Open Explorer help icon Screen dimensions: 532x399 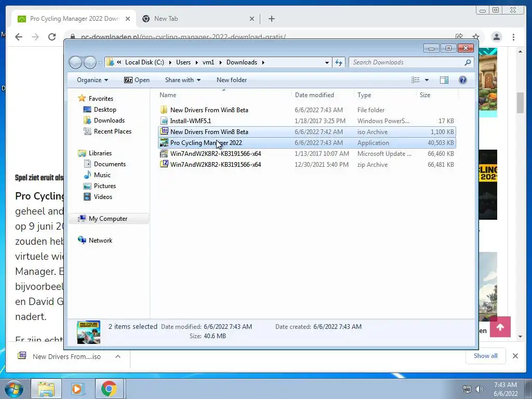462,80
